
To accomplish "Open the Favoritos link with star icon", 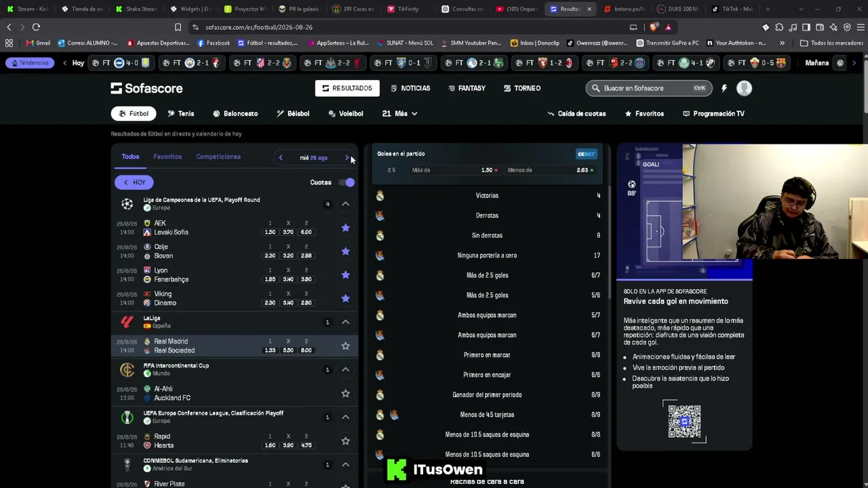I will [644, 114].
